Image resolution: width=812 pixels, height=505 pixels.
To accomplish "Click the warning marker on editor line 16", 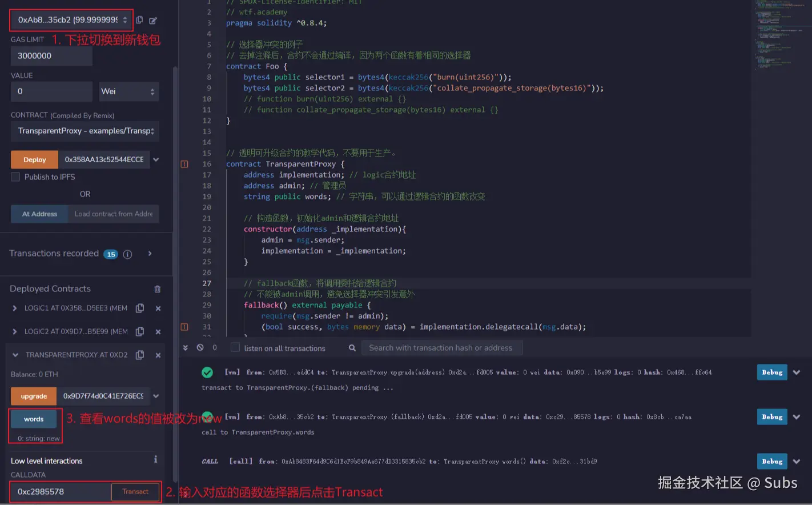I will (x=184, y=164).
